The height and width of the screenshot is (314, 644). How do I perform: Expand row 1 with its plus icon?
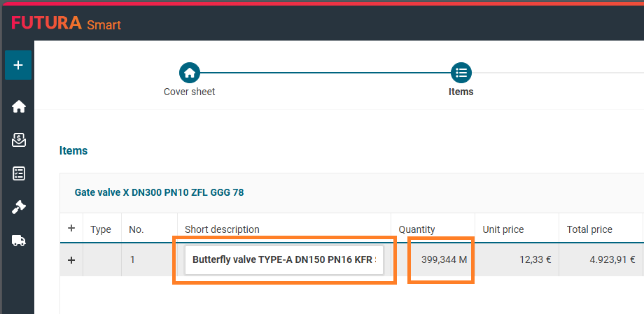[x=71, y=259]
